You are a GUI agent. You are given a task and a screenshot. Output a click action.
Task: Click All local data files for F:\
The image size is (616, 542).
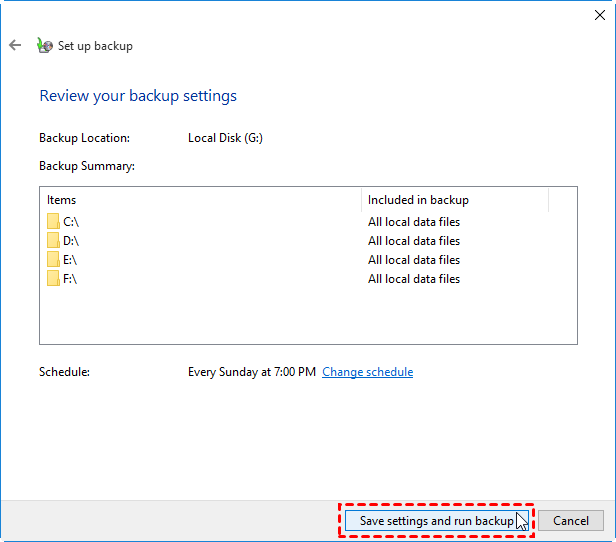point(414,279)
